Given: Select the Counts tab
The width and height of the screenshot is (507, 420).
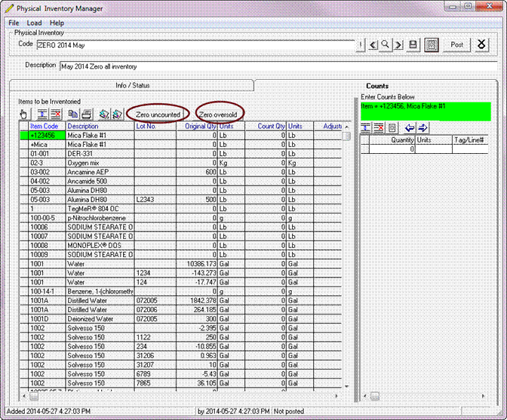Looking at the screenshot, I should pos(377,86).
